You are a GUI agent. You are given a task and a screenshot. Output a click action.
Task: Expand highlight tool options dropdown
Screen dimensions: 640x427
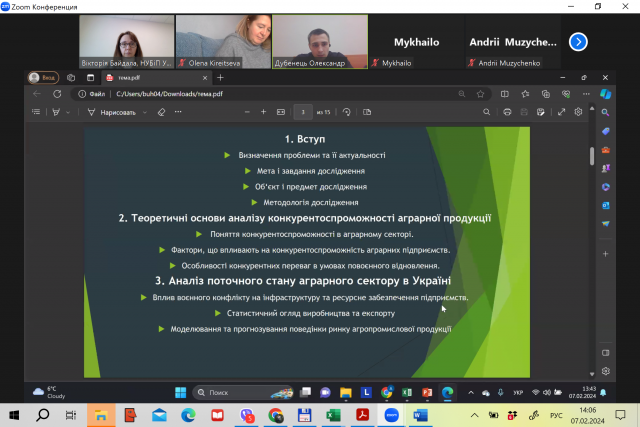click(x=68, y=112)
